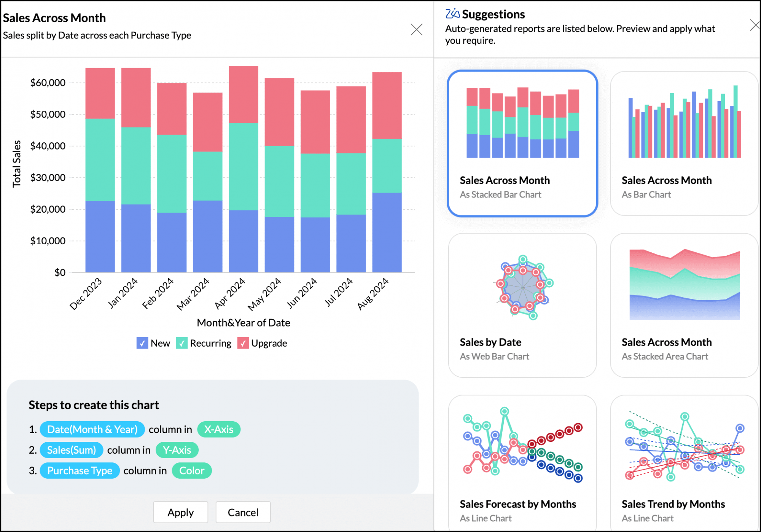Dismiss the Suggestions panel
This screenshot has height=532, width=761.
756,25
